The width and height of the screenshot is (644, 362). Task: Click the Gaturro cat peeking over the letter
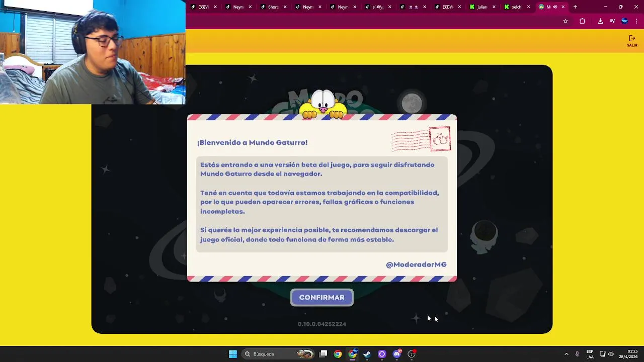point(323,105)
